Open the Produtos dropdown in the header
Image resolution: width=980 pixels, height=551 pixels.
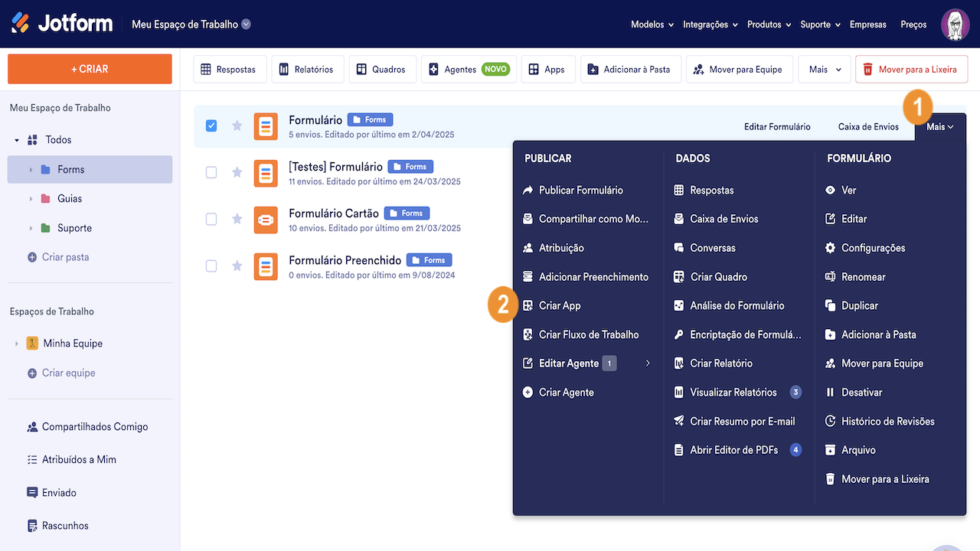(769, 24)
